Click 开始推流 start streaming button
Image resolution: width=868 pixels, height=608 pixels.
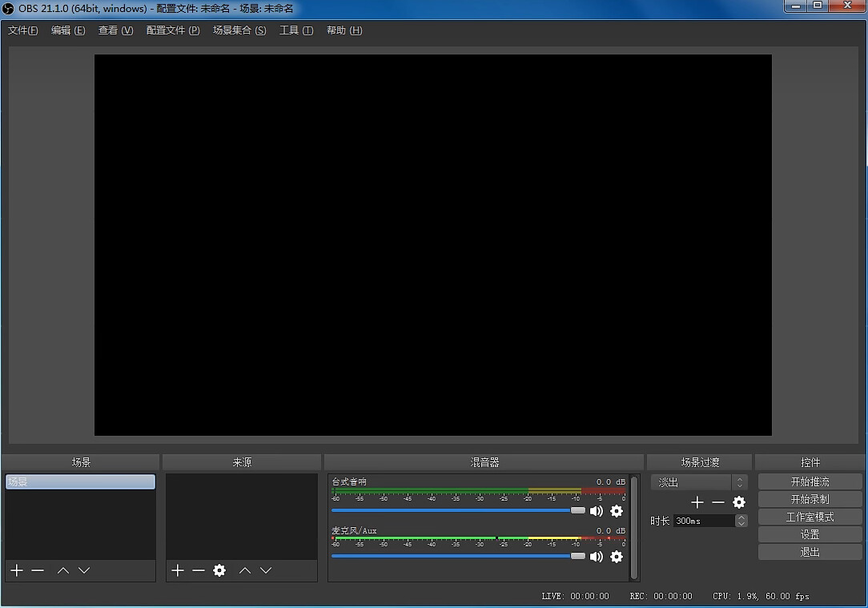tap(810, 481)
